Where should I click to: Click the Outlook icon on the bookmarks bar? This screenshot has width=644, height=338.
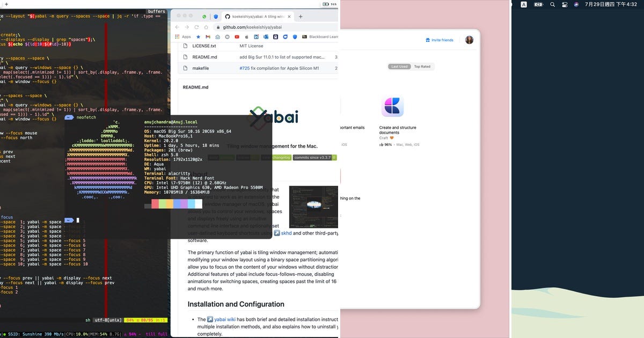coord(265,36)
